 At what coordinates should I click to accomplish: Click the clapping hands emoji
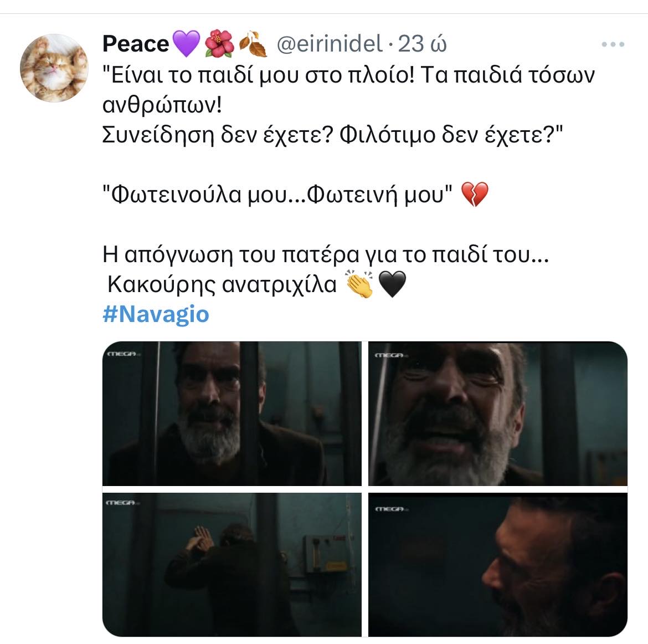[359, 284]
